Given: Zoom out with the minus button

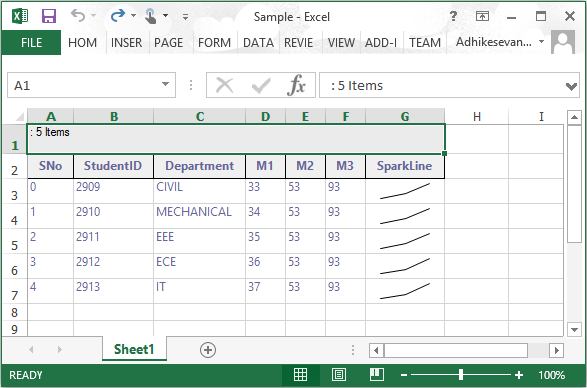Looking at the screenshot, I should [x=404, y=375].
